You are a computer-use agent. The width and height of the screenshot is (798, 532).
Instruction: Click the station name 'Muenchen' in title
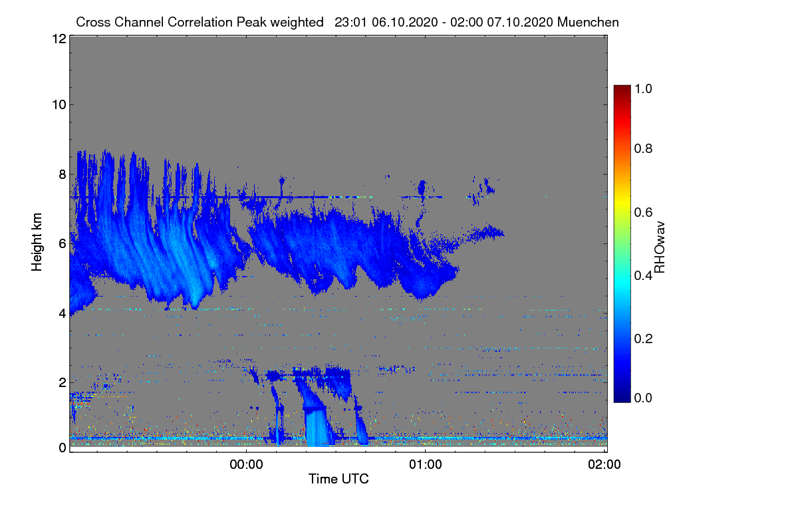[589, 23]
